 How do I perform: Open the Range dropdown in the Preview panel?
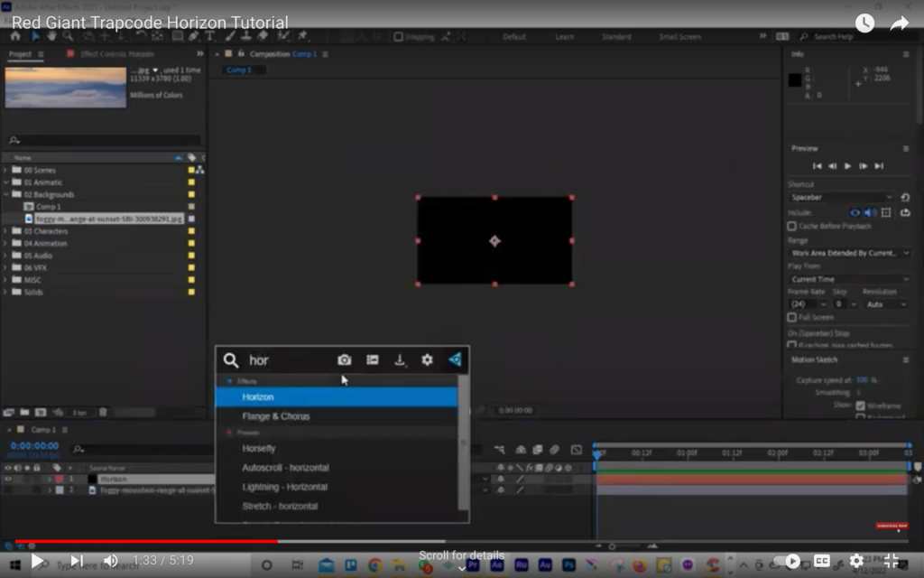(x=846, y=253)
